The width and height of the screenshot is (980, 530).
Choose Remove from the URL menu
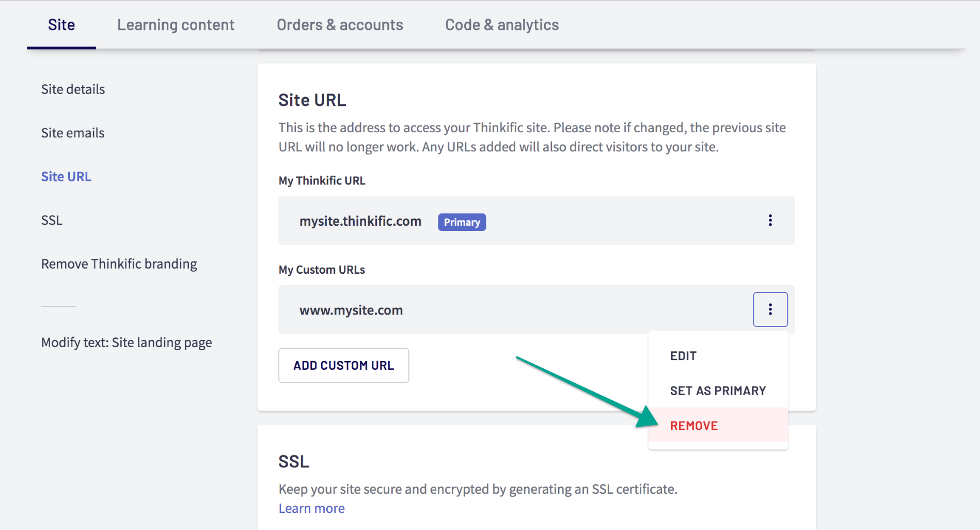click(x=718, y=426)
